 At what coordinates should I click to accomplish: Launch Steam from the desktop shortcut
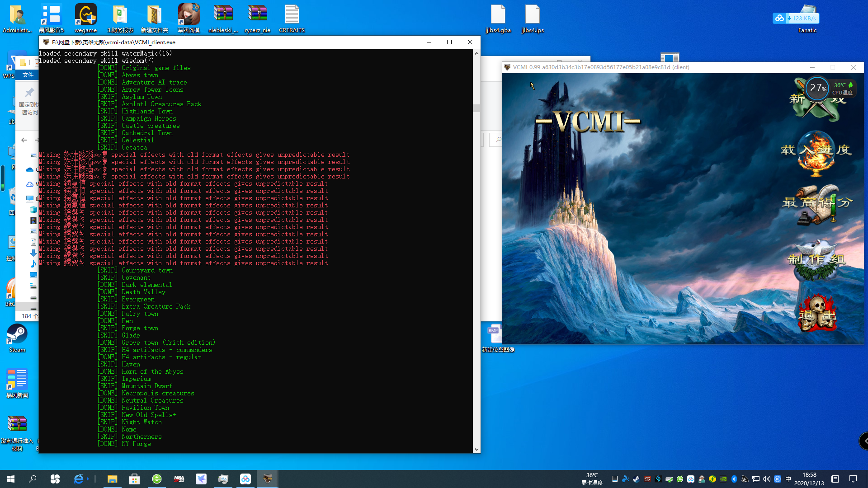pyautogui.click(x=17, y=338)
